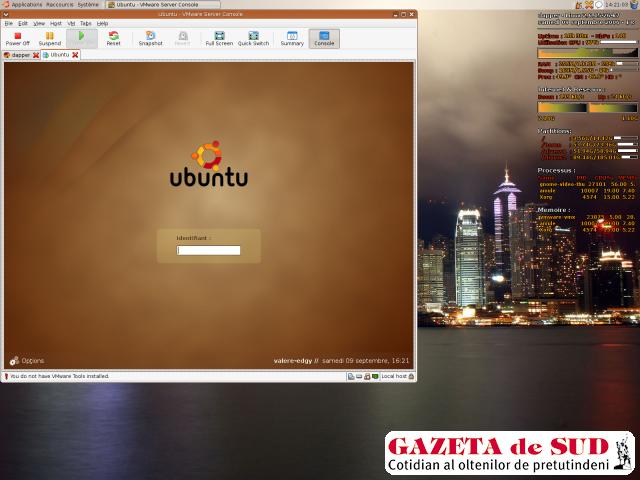Open the Edit menu
640x480 pixels.
[x=23, y=24]
